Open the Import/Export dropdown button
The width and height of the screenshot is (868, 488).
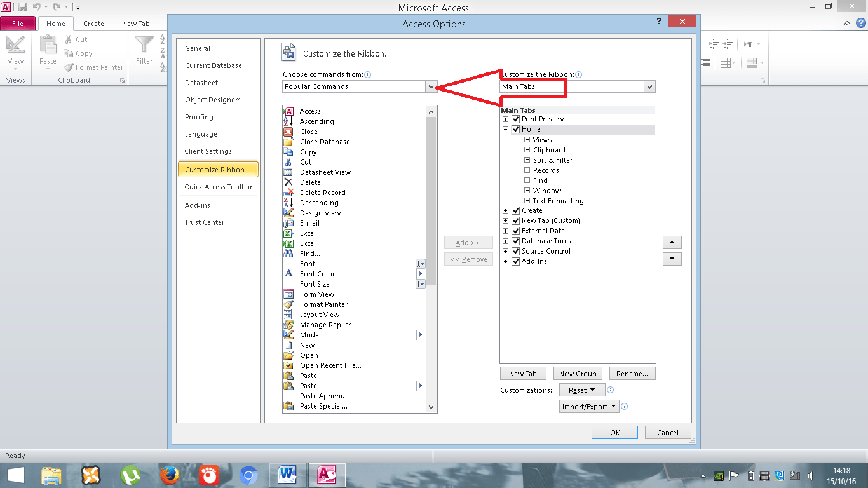coord(589,407)
